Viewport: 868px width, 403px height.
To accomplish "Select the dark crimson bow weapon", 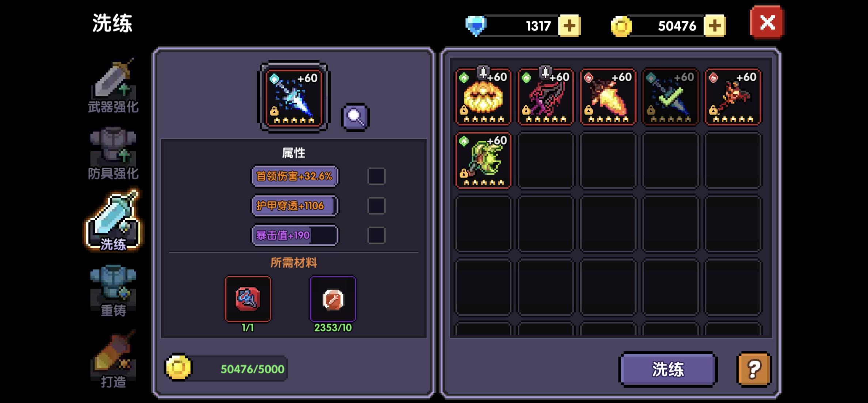I will [546, 97].
